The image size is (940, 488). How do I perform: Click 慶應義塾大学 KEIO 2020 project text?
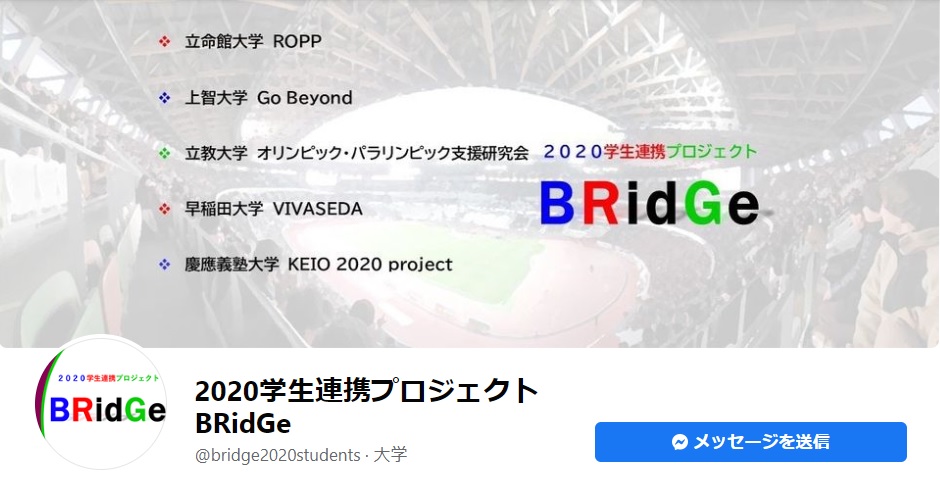coord(318,264)
